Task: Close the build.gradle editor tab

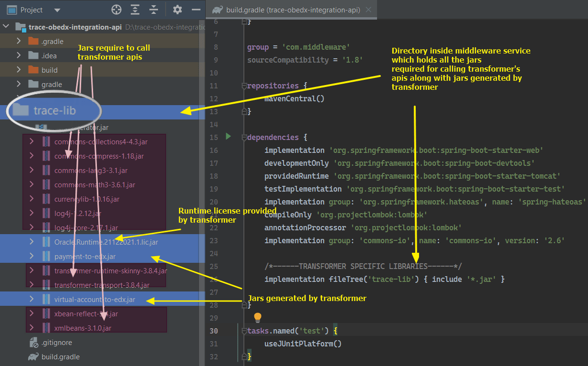Action: click(x=368, y=10)
